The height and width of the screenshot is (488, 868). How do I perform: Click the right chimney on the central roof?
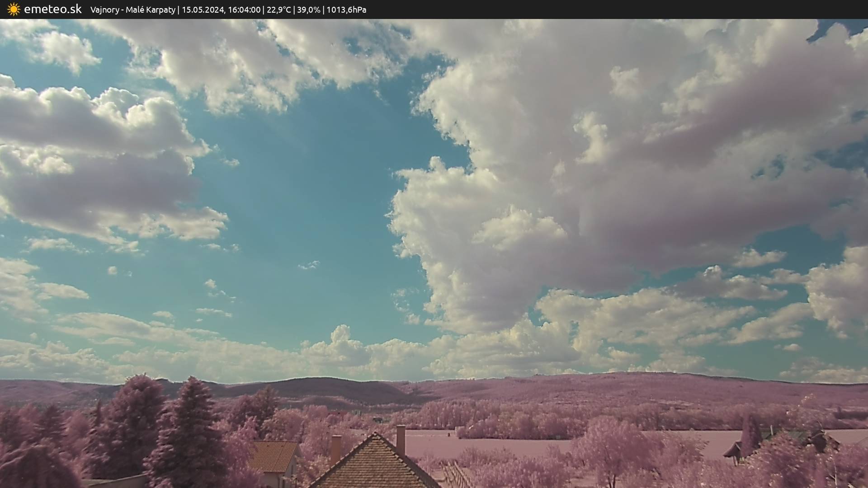tap(401, 439)
